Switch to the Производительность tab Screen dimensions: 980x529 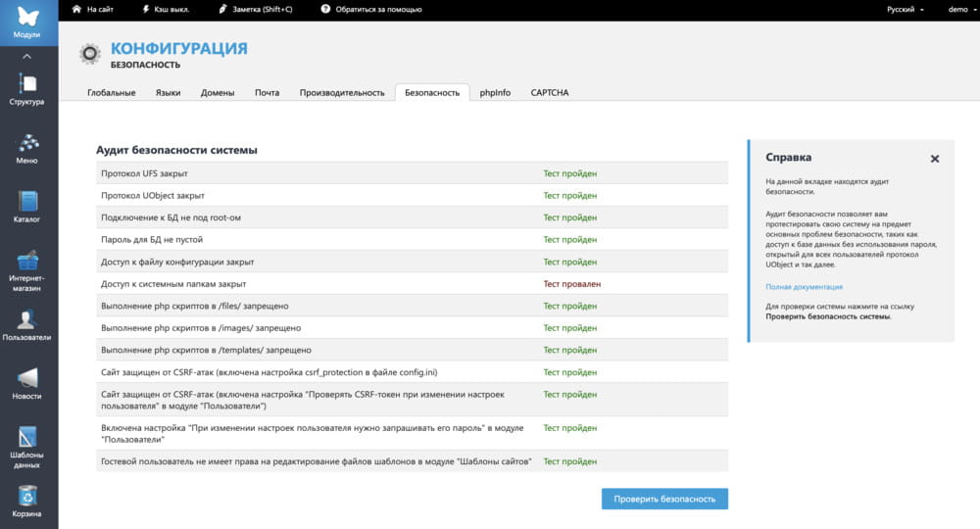tap(341, 93)
